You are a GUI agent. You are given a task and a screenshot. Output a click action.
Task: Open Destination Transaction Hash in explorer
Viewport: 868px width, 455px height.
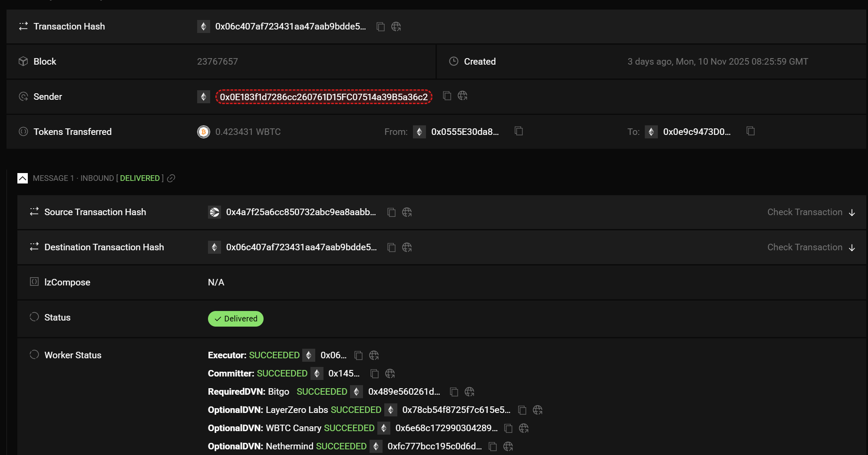(x=407, y=247)
